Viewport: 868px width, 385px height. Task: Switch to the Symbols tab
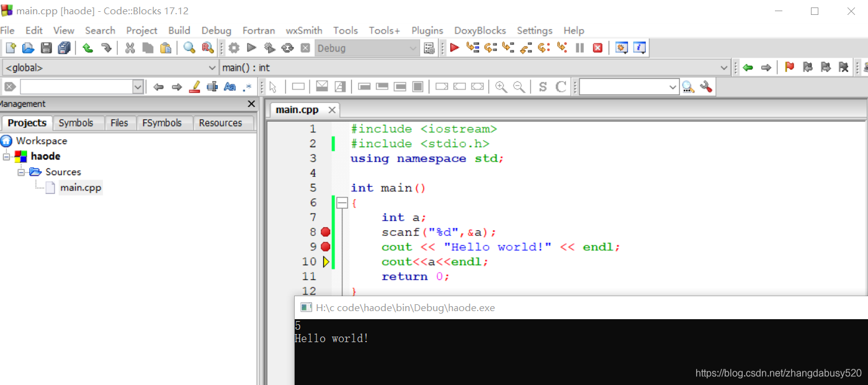[x=76, y=123]
